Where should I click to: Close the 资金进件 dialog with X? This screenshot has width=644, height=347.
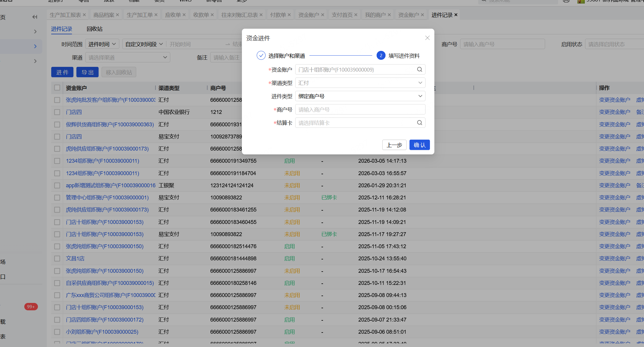(427, 38)
